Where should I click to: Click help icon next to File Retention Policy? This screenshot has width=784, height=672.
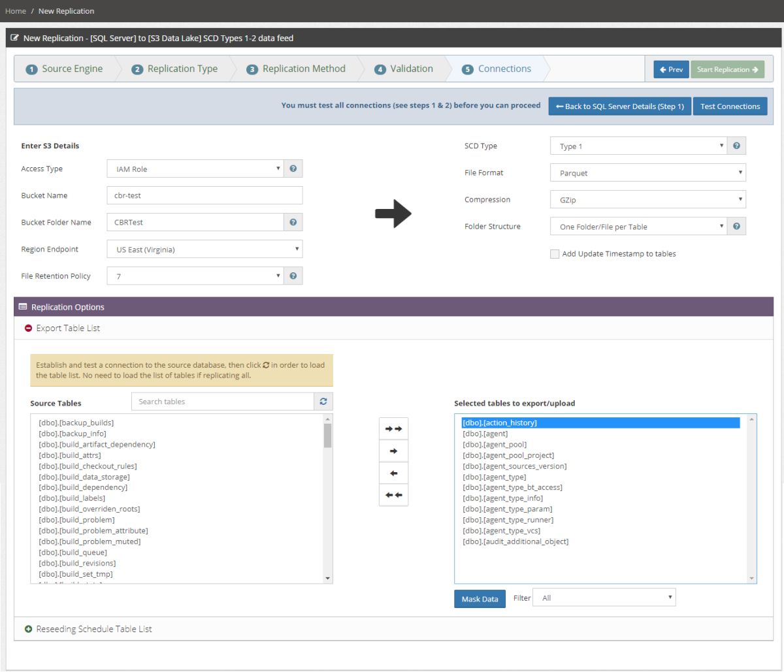point(293,276)
